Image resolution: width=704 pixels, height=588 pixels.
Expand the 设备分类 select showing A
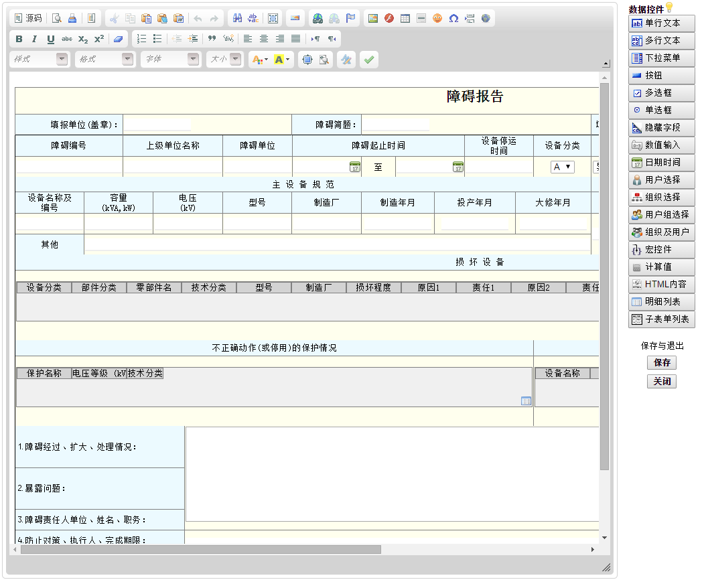(x=562, y=167)
